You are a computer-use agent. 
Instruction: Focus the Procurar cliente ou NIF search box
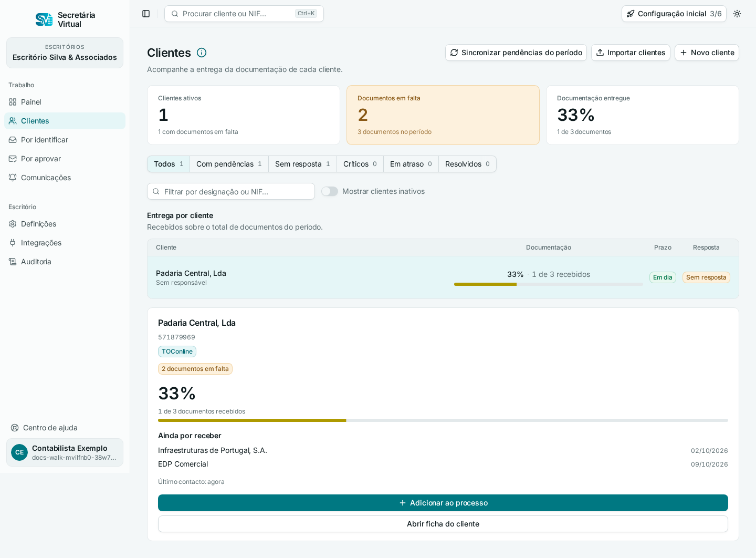(x=244, y=14)
